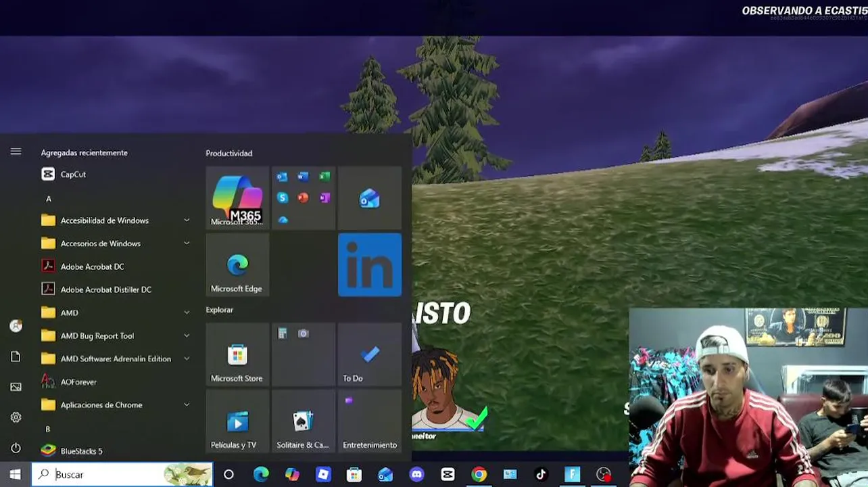The image size is (868, 487).
Task: Click the Power button in Start
Action: pyautogui.click(x=16, y=448)
